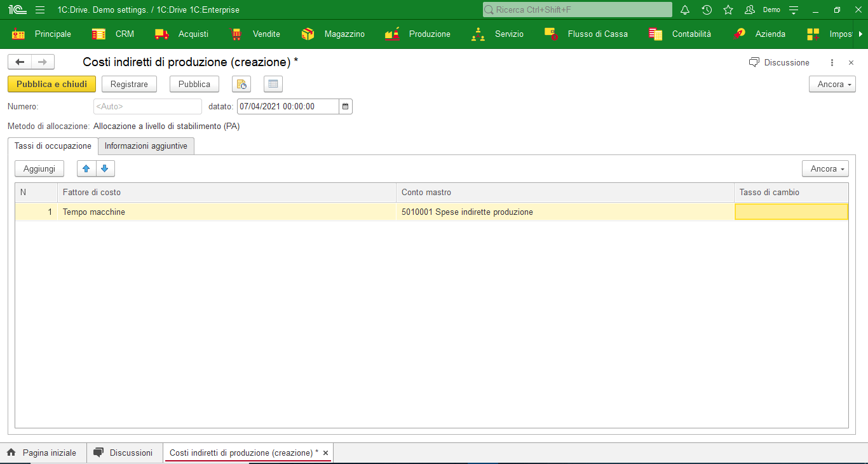Click the Magazzino box icon
The width and height of the screenshot is (868, 464).
[x=308, y=34]
